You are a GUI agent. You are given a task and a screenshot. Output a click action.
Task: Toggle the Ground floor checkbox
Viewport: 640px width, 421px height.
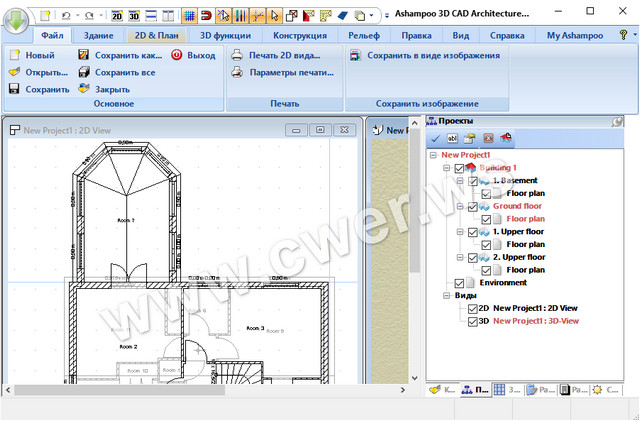(473, 206)
